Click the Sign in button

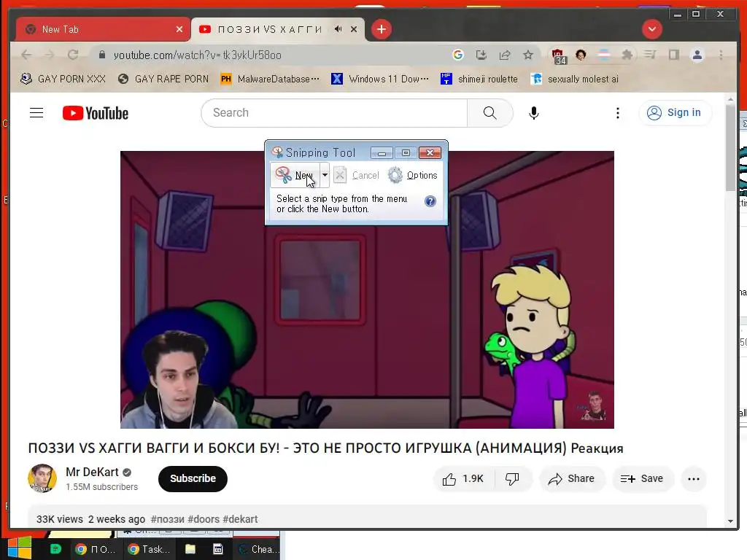pyautogui.click(x=675, y=113)
